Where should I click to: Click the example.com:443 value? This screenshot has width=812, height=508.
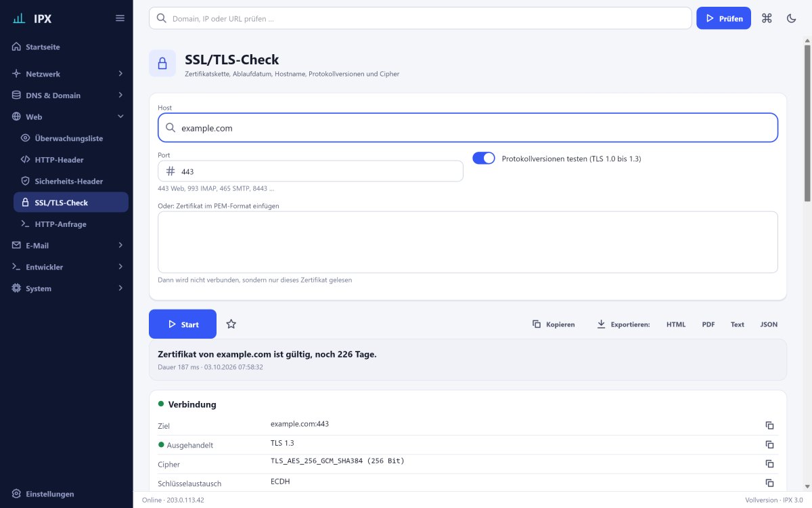[x=300, y=424]
